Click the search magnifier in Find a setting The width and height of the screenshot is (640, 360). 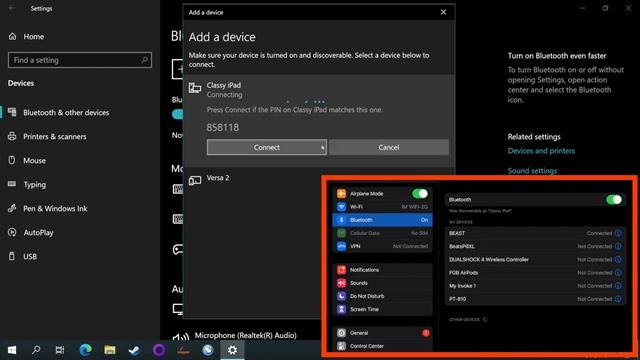(x=144, y=60)
